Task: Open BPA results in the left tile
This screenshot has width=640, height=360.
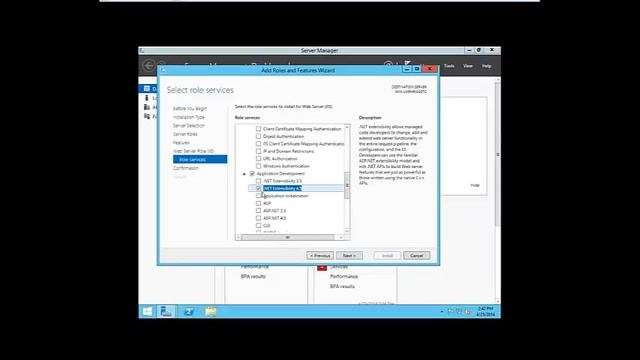Action: pos(253,276)
